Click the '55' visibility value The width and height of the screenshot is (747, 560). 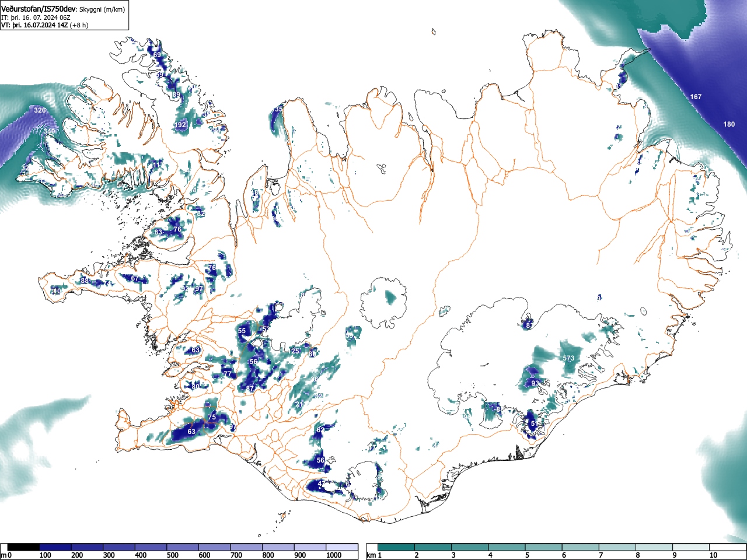tap(242, 331)
